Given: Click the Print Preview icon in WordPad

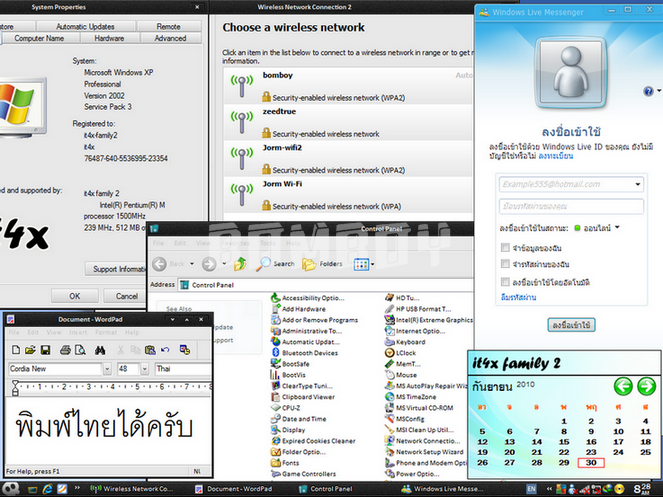Looking at the screenshot, I should [x=80, y=350].
